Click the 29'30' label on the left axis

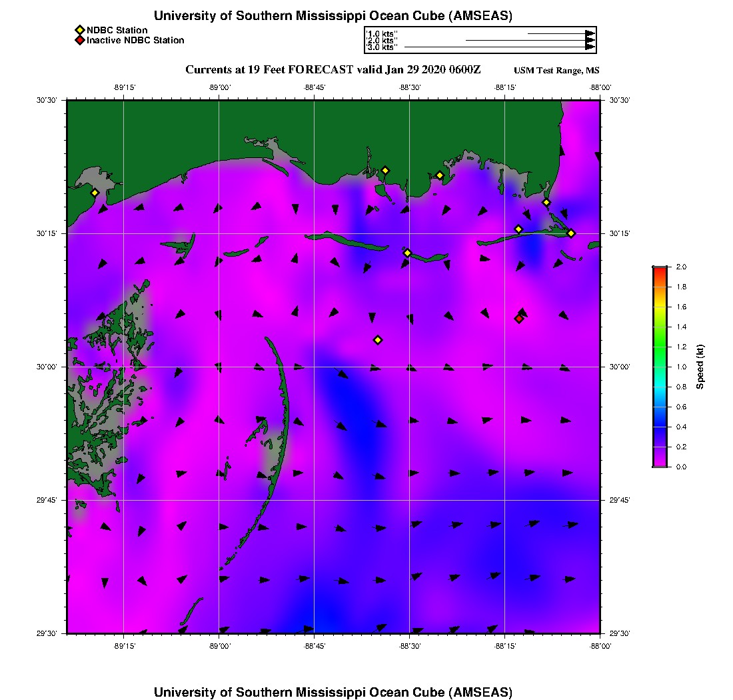[47, 633]
